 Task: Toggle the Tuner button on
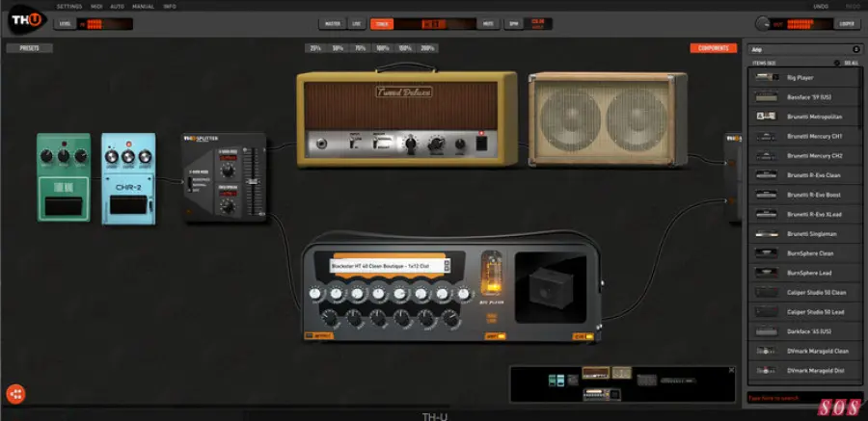[x=382, y=24]
